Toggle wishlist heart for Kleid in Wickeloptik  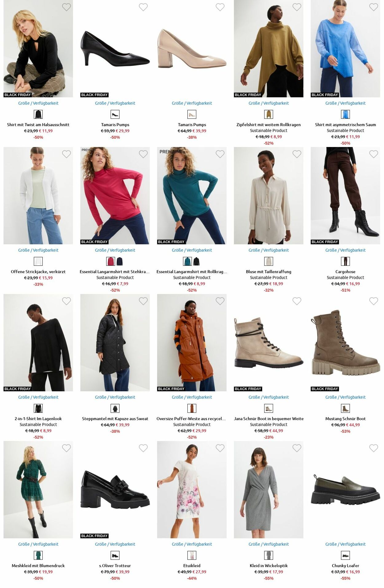click(297, 448)
